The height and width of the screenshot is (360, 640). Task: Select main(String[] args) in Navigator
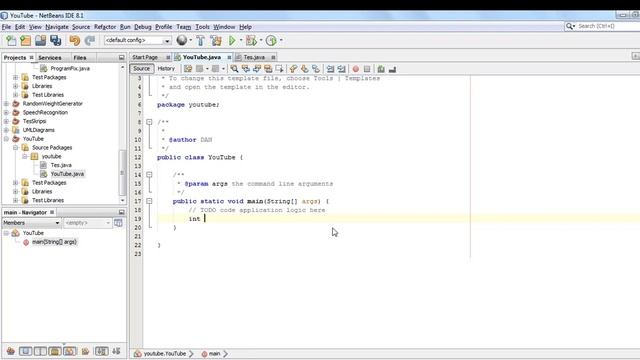pos(54,242)
